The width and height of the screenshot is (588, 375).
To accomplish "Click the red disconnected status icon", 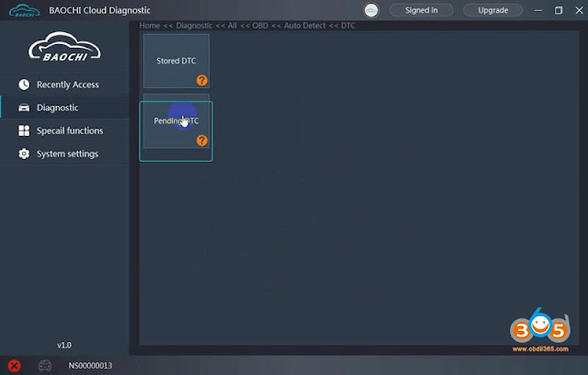I will (15, 366).
